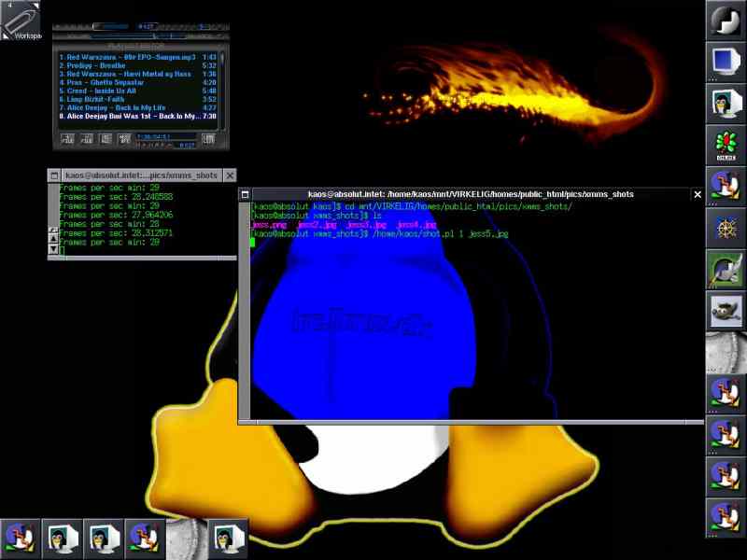747x560 pixels.
Task: Close the large xmms_shots terminal window
Action: [x=698, y=194]
